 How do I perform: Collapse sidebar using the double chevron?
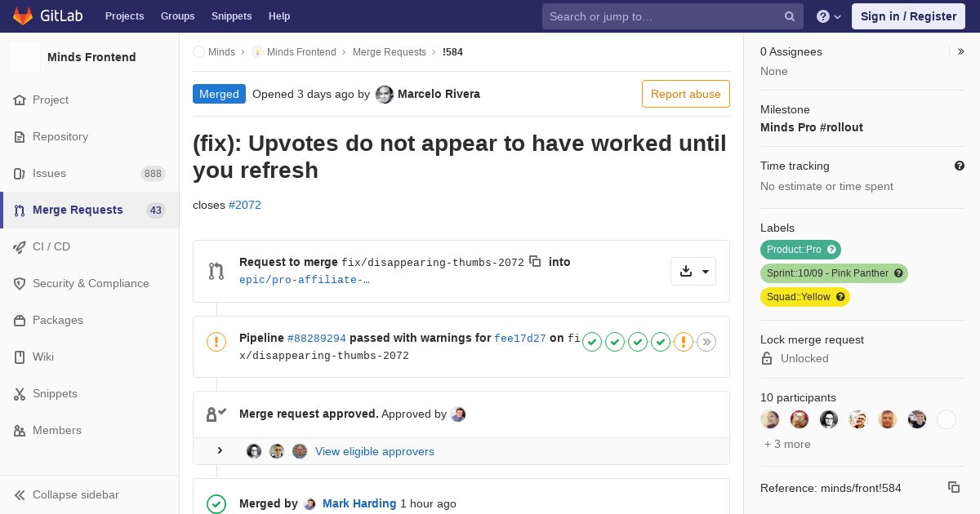click(x=20, y=494)
